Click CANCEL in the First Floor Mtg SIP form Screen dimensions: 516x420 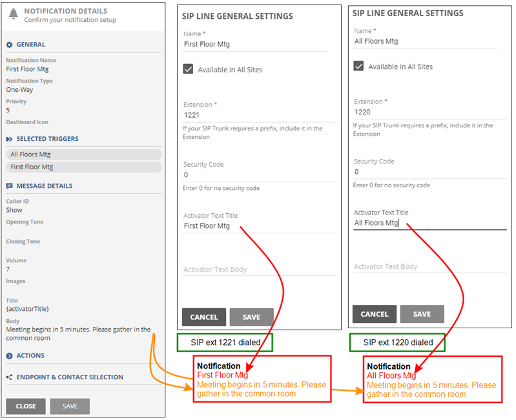204,317
